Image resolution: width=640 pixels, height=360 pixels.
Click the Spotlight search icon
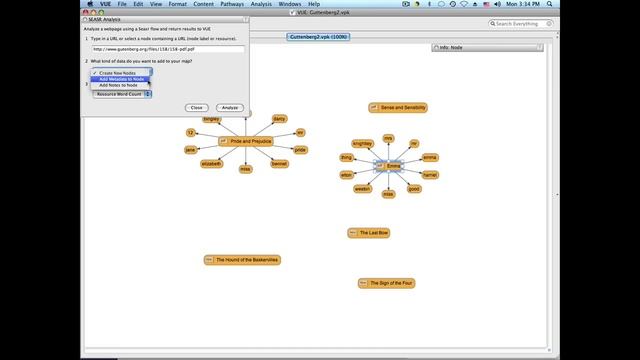pos(549,4)
